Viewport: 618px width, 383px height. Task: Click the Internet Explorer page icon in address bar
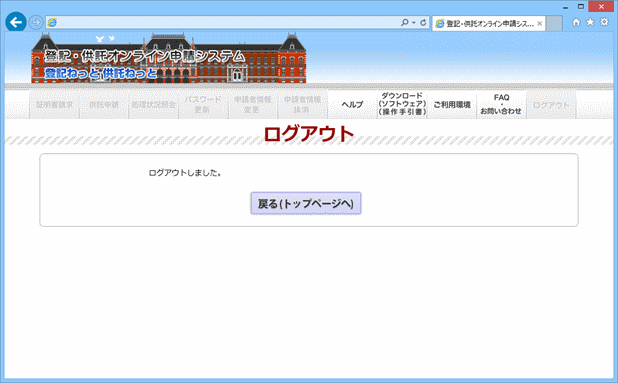52,22
